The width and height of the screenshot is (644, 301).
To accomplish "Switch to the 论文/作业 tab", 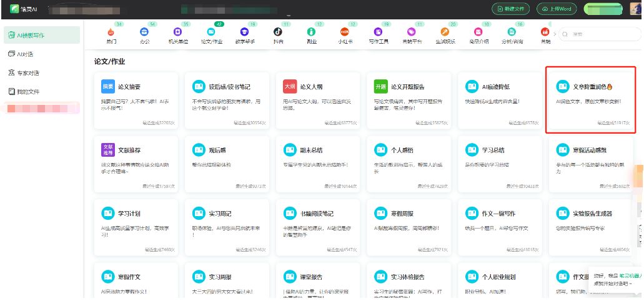I will tap(212, 36).
